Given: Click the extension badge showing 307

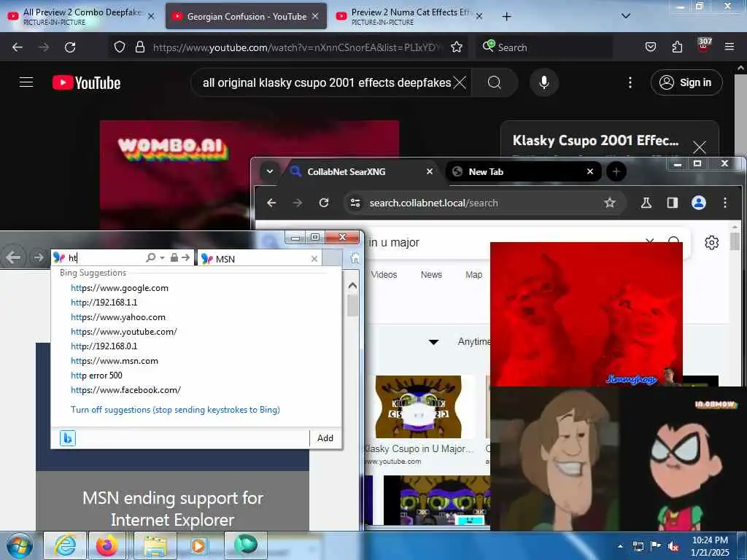Looking at the screenshot, I should (705, 44).
